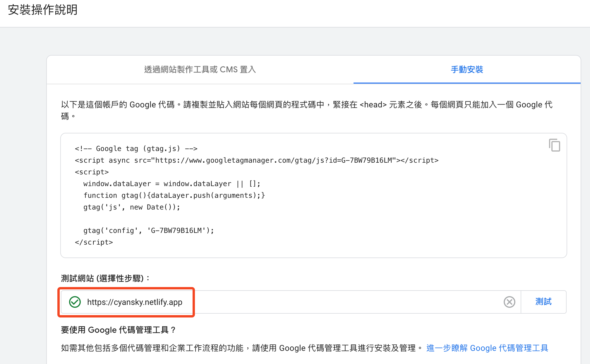Click the gtag('js', new Date()) line
Screen dimensions: 590x364
coord(132,207)
